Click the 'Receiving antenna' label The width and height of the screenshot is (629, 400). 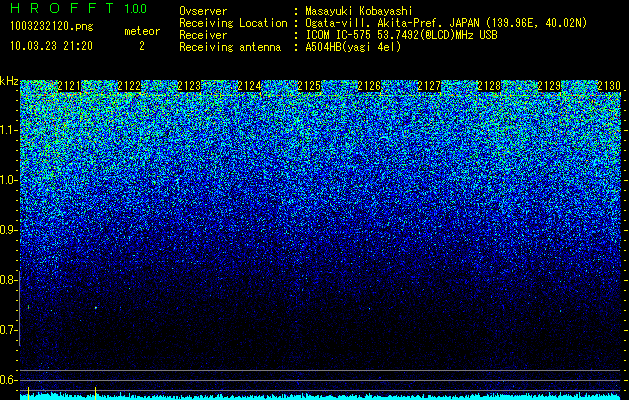pyautogui.click(x=230, y=47)
